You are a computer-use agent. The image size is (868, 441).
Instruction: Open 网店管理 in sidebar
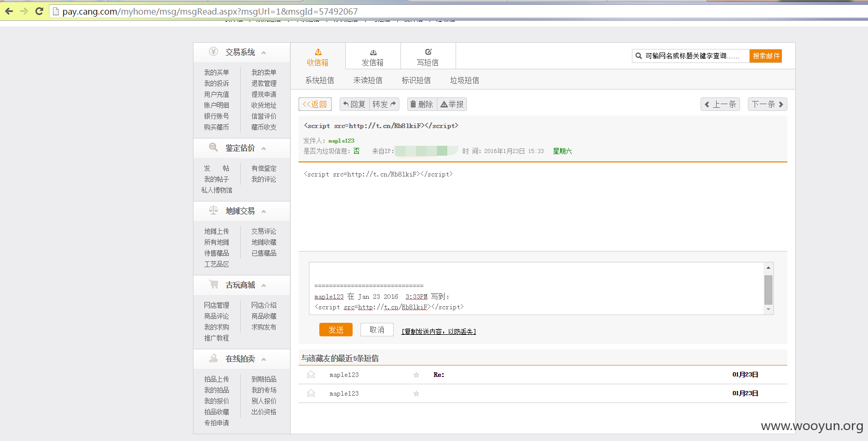click(x=216, y=305)
